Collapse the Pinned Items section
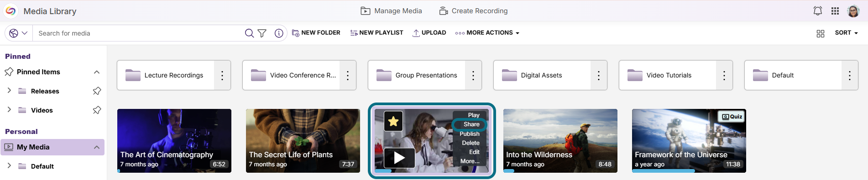The width and height of the screenshot is (868, 180). [x=97, y=72]
